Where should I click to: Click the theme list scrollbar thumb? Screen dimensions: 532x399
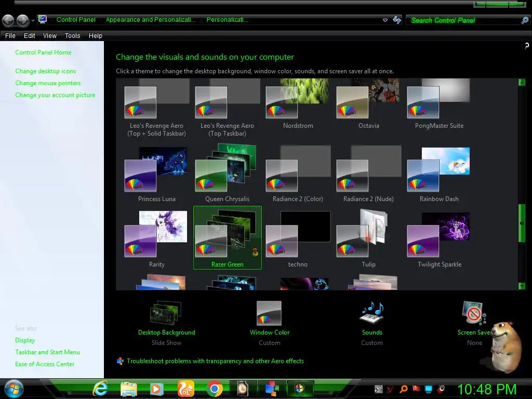click(x=522, y=223)
